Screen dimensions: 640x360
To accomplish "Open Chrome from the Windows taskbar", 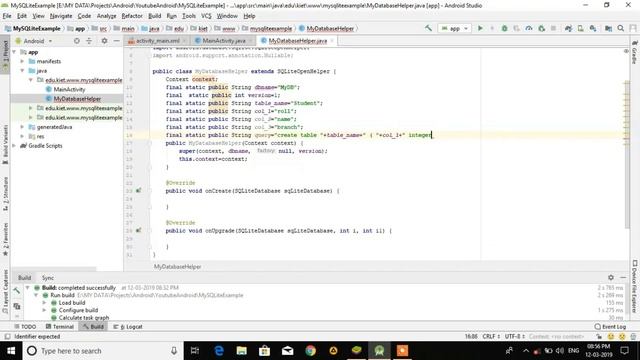I will (310, 350).
